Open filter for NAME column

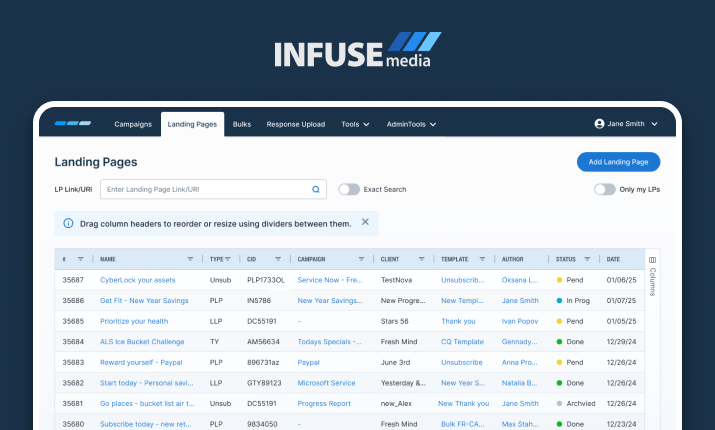pyautogui.click(x=191, y=259)
